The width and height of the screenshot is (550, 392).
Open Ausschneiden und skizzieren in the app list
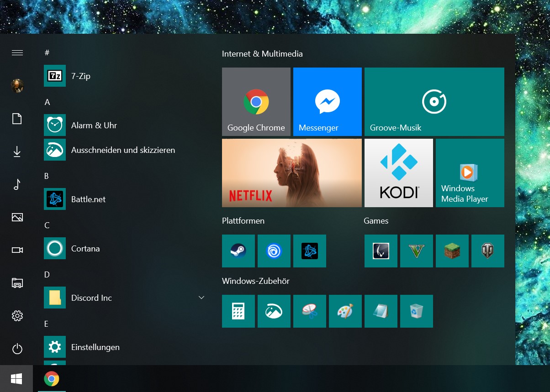coord(126,150)
